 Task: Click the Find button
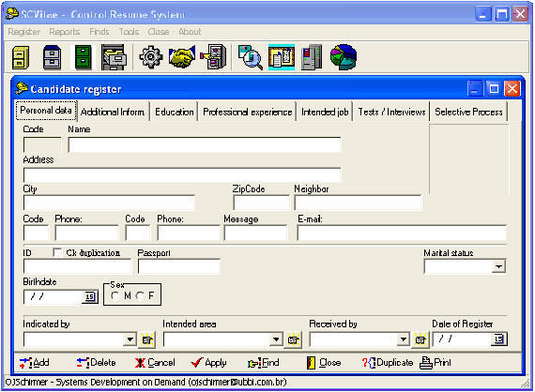tap(264, 363)
